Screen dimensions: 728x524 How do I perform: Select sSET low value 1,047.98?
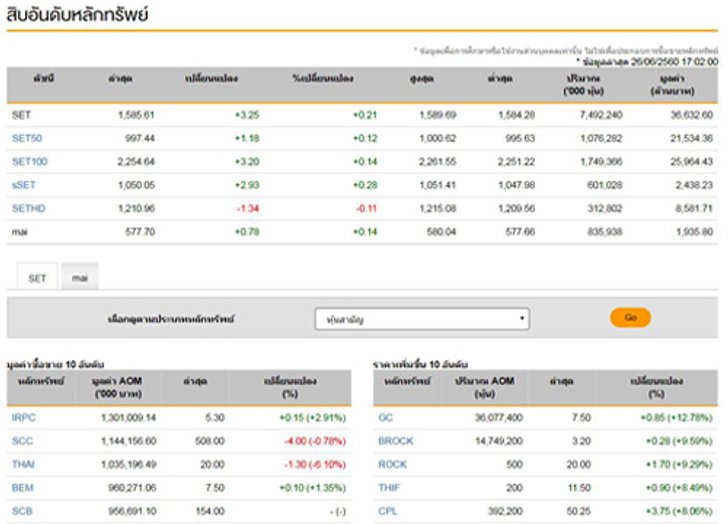click(x=516, y=185)
